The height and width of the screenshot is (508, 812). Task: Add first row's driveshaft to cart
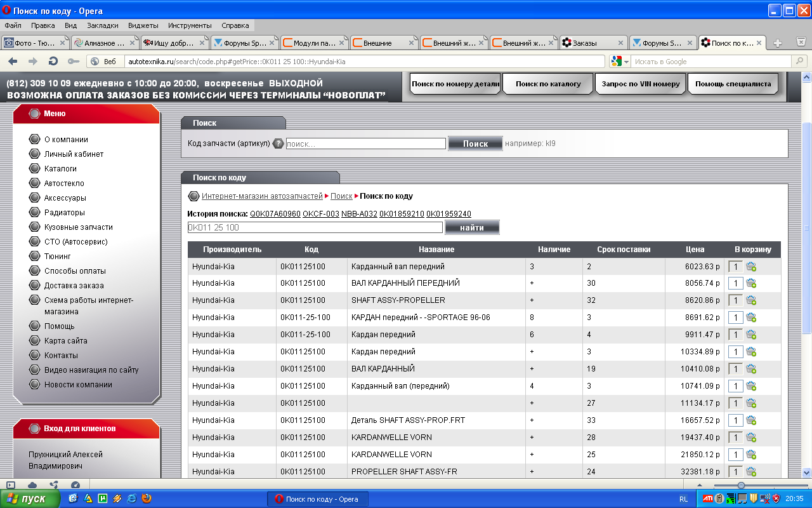(751, 267)
